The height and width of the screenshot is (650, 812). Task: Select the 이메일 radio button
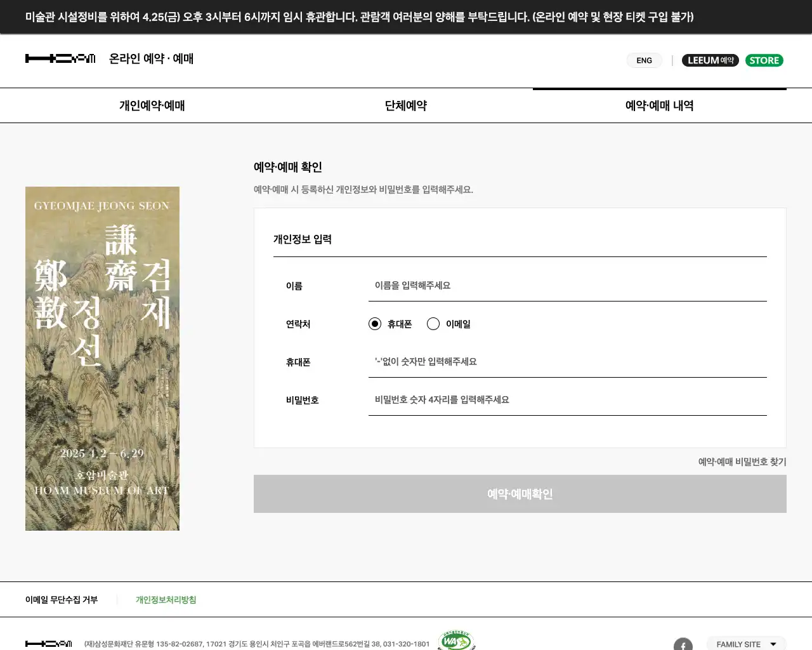(x=433, y=324)
